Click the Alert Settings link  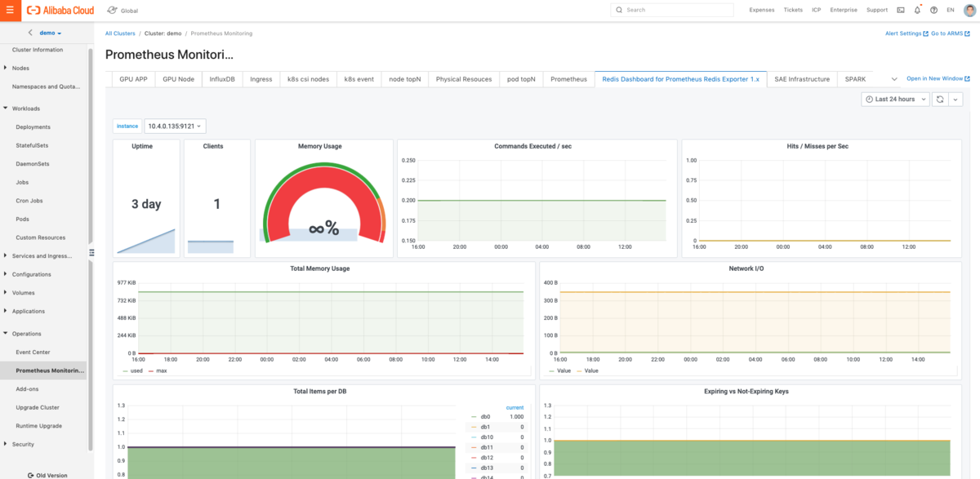click(x=906, y=33)
